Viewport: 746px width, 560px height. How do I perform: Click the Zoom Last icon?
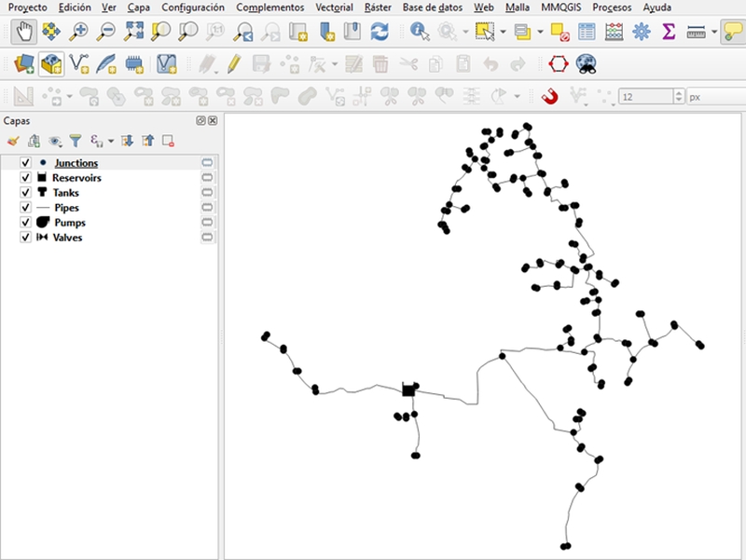243,32
